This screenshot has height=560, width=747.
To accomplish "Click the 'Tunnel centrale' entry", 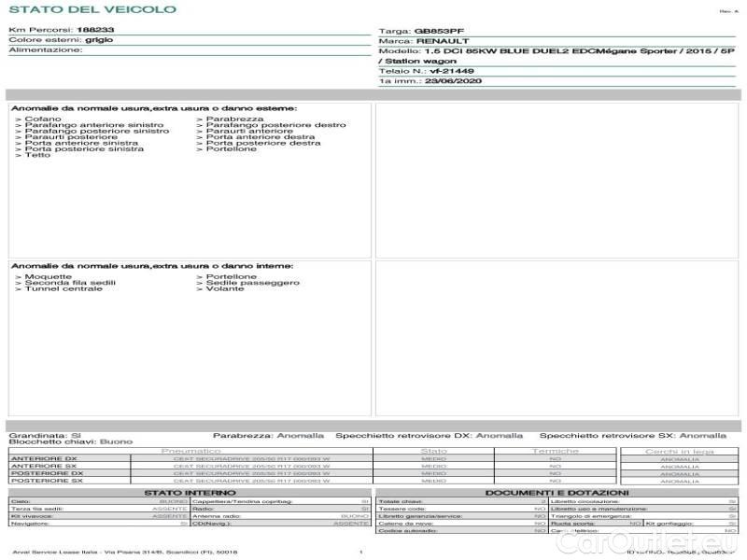I will point(63,288).
